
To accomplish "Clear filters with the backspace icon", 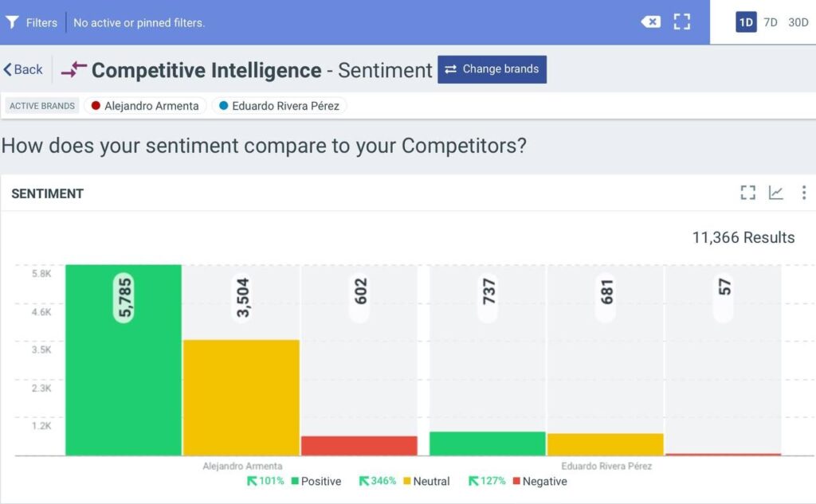I will point(650,22).
